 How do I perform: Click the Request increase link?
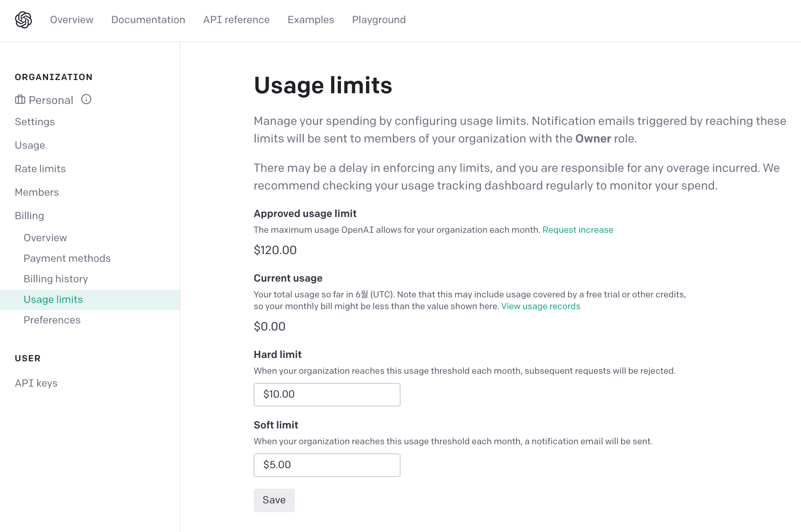(578, 230)
